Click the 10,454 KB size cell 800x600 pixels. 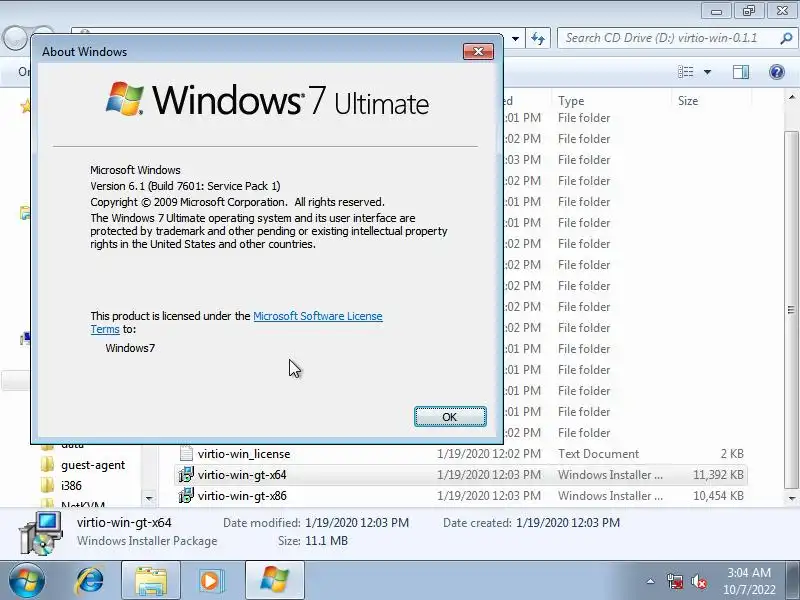tap(718, 496)
